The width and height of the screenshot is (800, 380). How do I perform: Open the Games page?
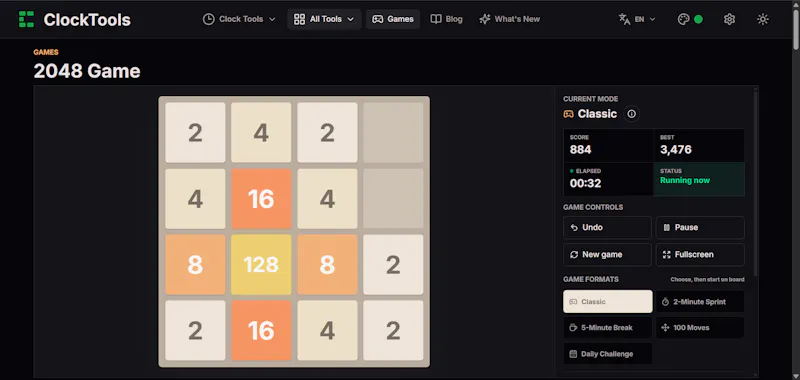[x=393, y=19]
